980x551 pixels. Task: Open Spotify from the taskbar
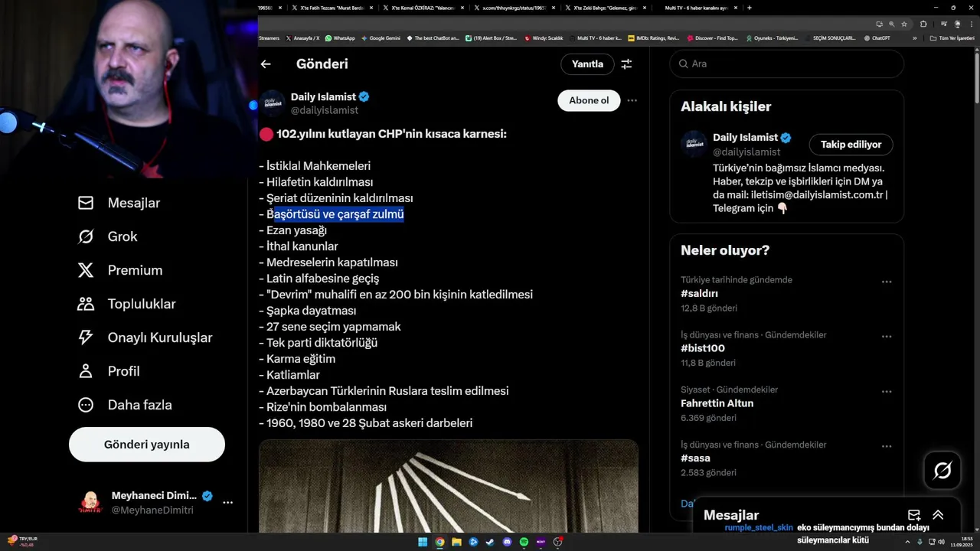[x=524, y=542]
